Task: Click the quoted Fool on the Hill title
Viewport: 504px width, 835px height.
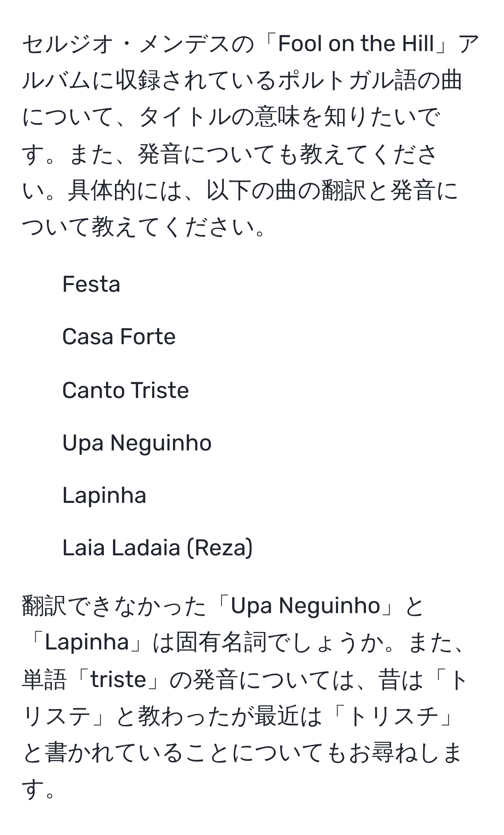Action: 355,43
